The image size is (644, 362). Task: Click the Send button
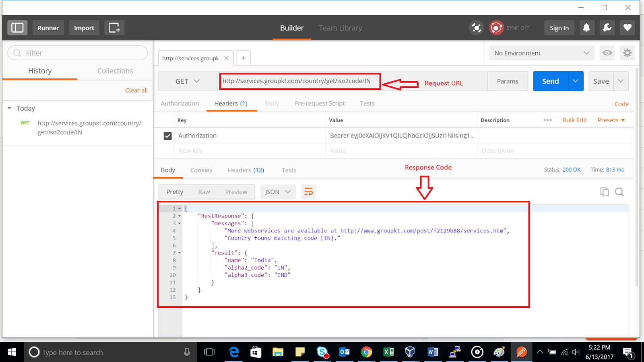click(551, 81)
